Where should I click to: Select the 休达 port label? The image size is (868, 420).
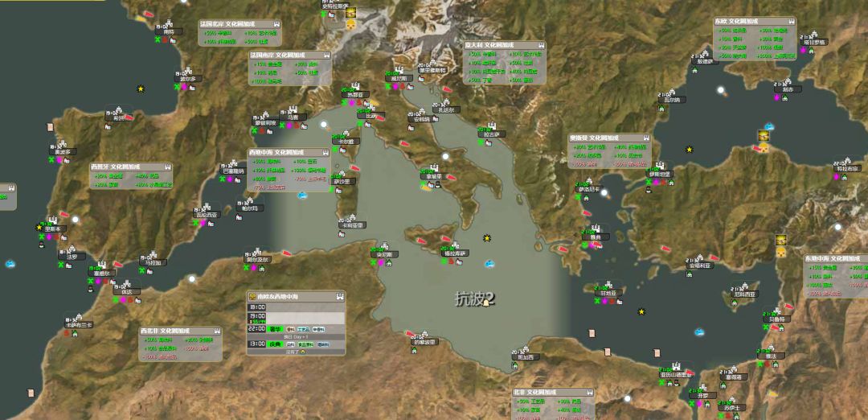click(127, 291)
